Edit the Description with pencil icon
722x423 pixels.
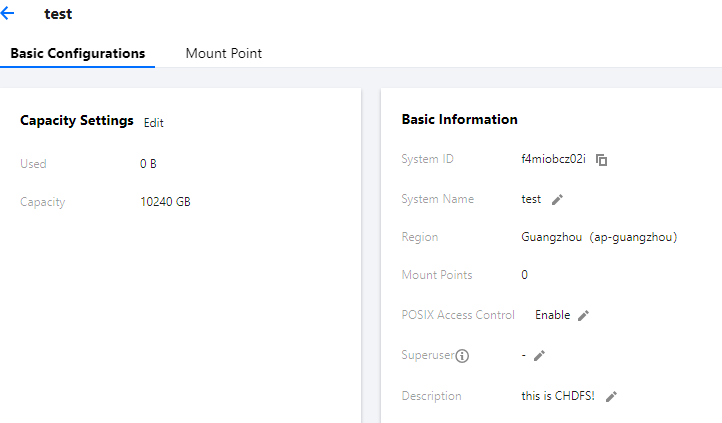[611, 396]
